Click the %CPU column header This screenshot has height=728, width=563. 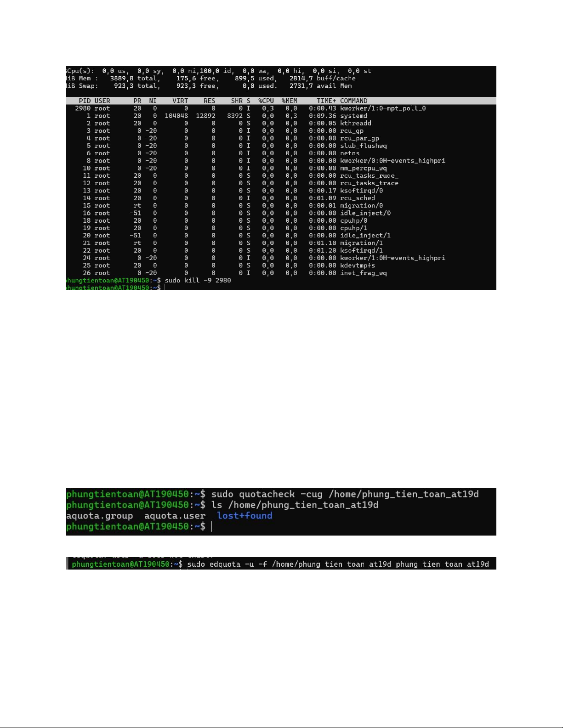(x=266, y=101)
